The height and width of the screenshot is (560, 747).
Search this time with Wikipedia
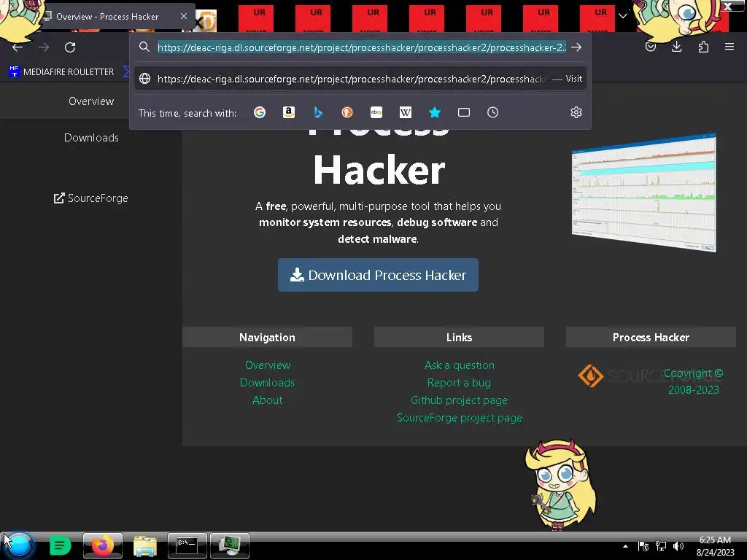coord(406,112)
